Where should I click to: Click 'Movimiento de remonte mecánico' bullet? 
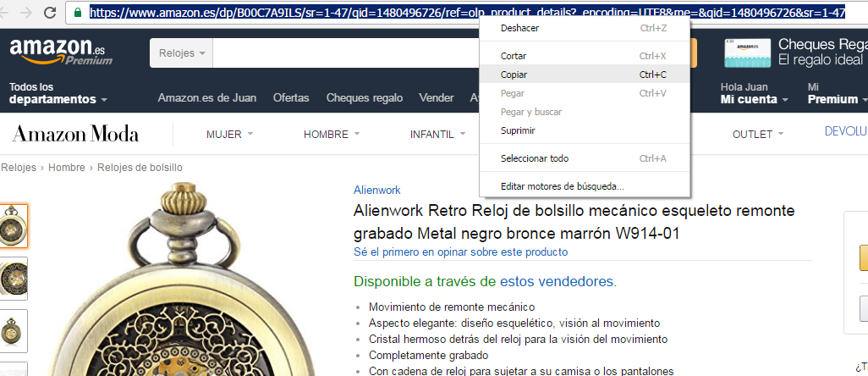(452, 307)
